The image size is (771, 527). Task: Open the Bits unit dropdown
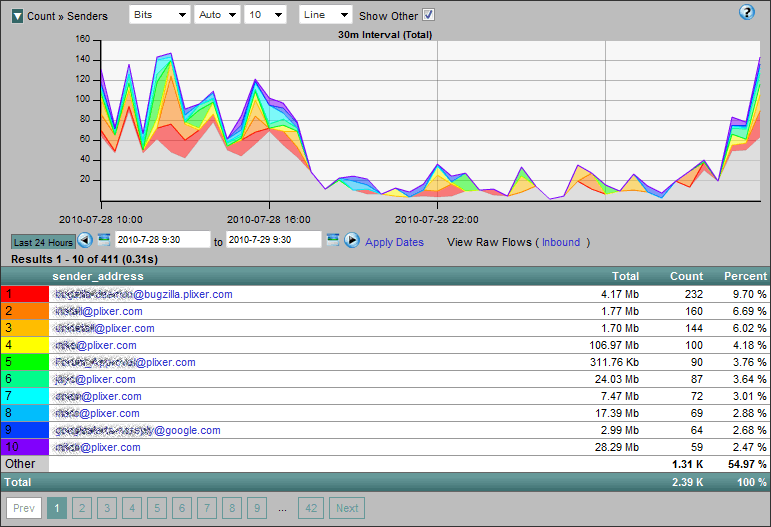pyautogui.click(x=159, y=15)
